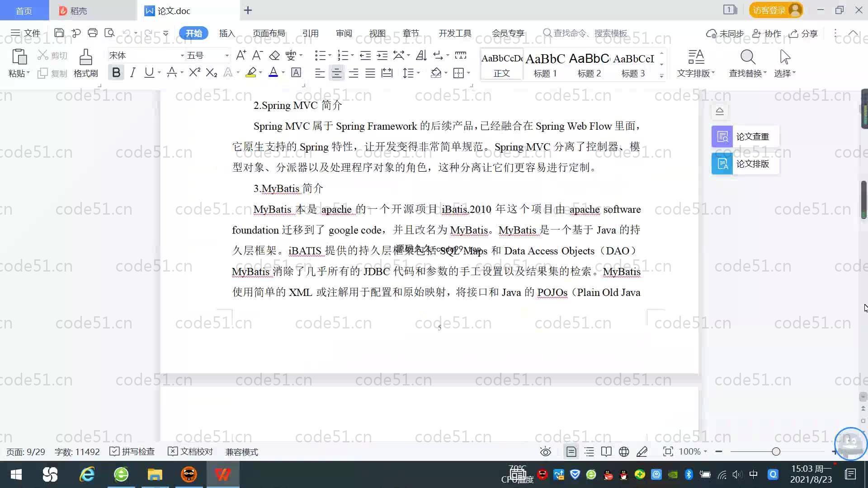This screenshot has width=868, height=488.
Task: Decrease font size with A- icon
Action: [257, 55]
